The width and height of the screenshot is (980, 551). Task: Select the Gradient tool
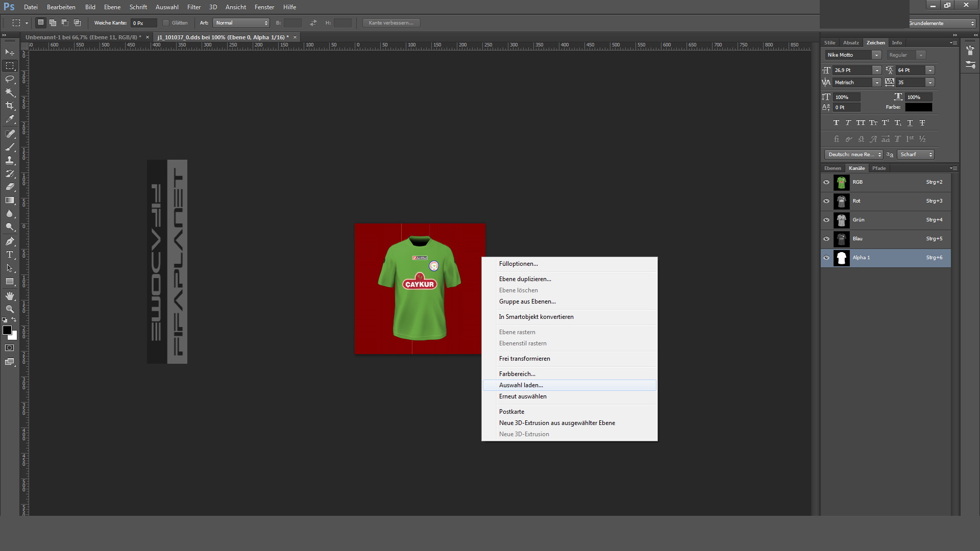pos(10,201)
